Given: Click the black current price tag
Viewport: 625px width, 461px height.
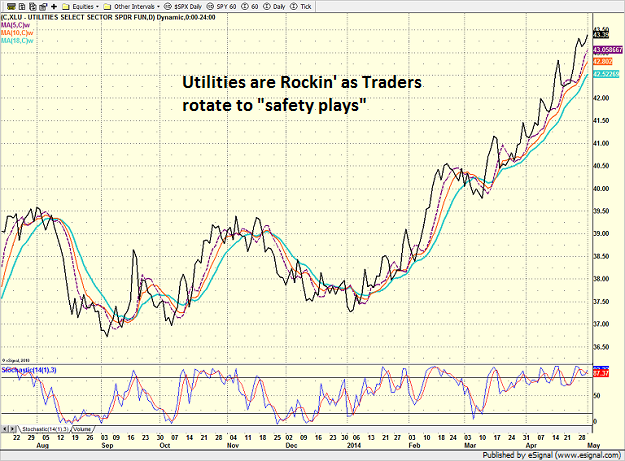Looking at the screenshot, I should 601,35.
